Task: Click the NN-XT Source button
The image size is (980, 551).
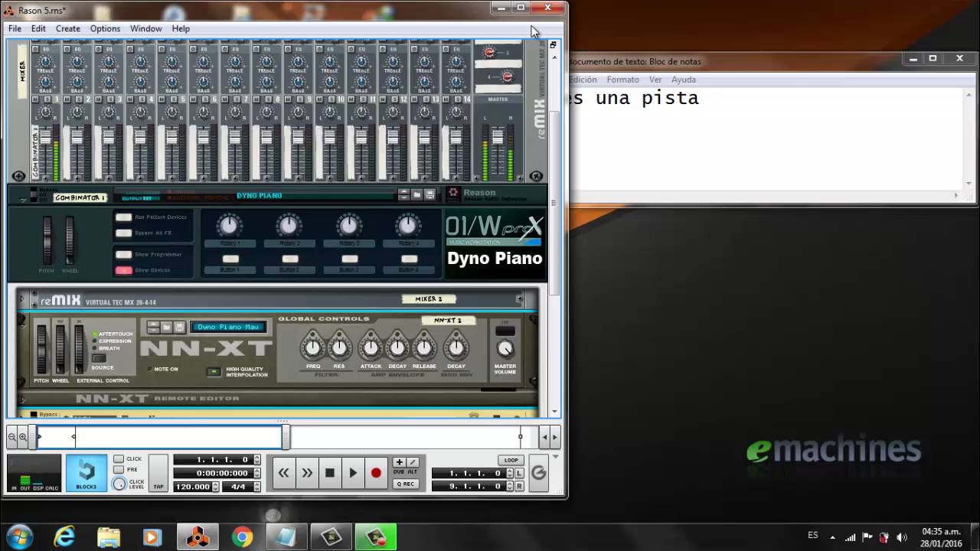Action: (x=100, y=358)
